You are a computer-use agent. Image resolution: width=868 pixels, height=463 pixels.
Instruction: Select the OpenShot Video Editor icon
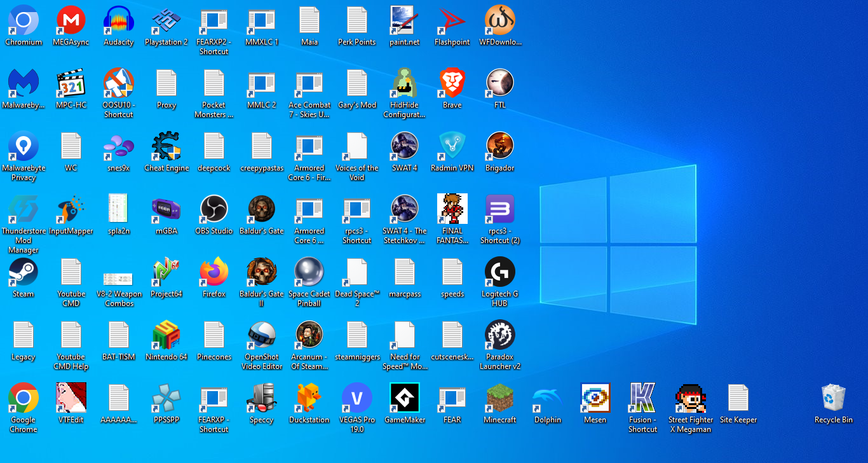coord(262,335)
